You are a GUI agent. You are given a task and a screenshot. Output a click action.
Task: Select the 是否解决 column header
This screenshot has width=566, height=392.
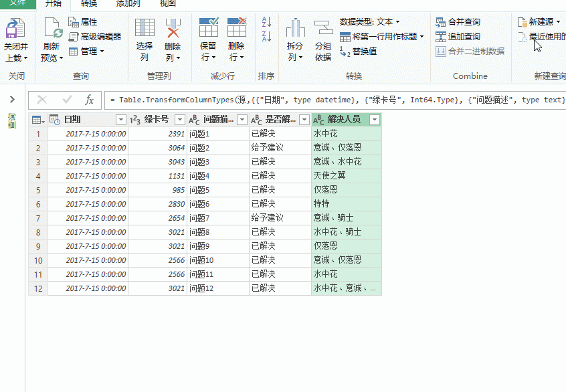click(x=280, y=120)
